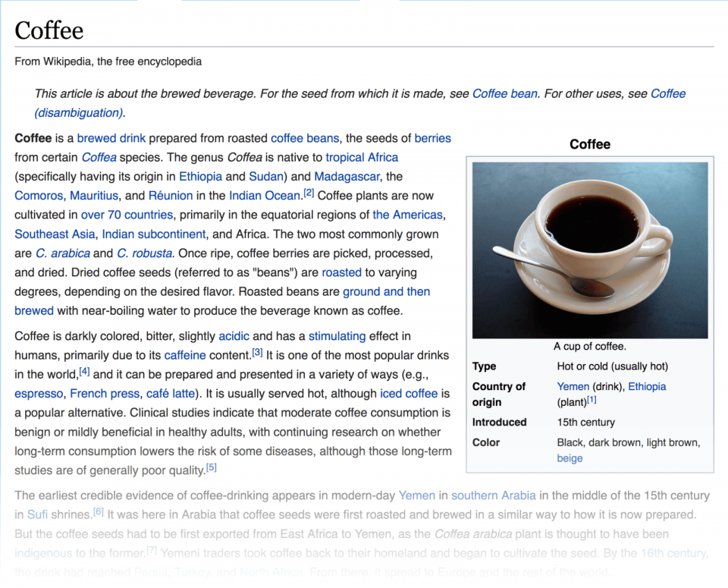This screenshot has height=588, width=728.
Task: Open the over 70 countries link
Action: [127, 215]
